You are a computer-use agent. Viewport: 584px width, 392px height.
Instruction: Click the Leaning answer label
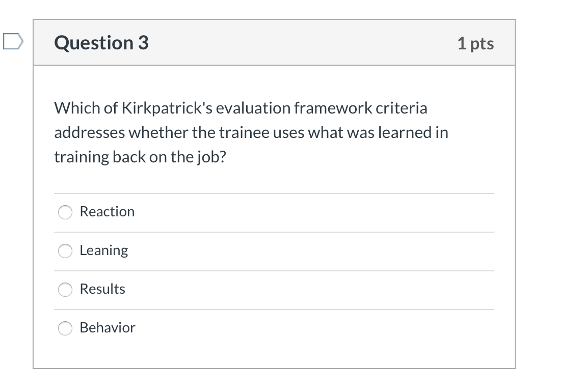pyautogui.click(x=104, y=250)
